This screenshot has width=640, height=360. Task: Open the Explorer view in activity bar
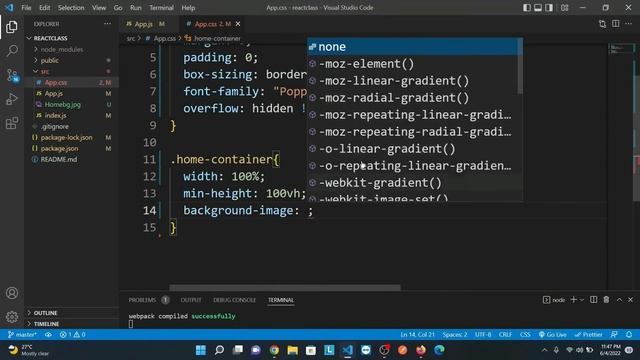coord(12,27)
